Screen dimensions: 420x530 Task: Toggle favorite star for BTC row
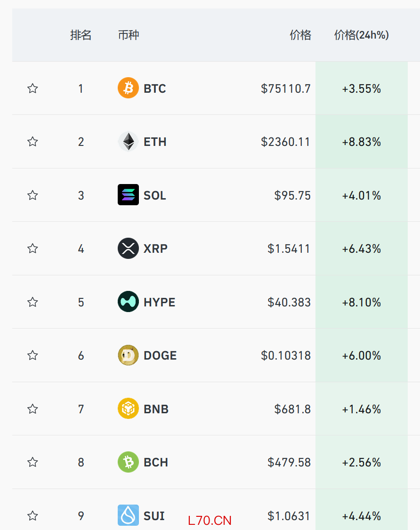[x=32, y=88]
